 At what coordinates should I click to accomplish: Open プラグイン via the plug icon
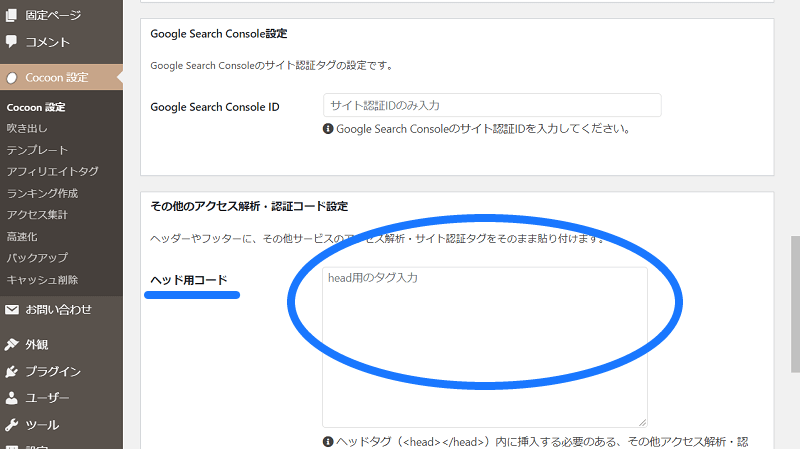(x=11, y=371)
